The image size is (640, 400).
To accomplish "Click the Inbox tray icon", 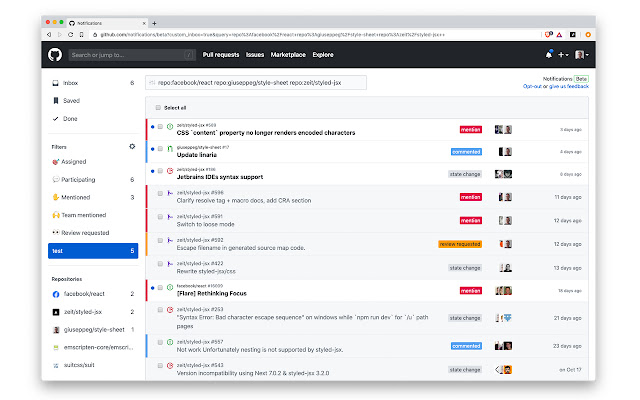I will 56,83.
